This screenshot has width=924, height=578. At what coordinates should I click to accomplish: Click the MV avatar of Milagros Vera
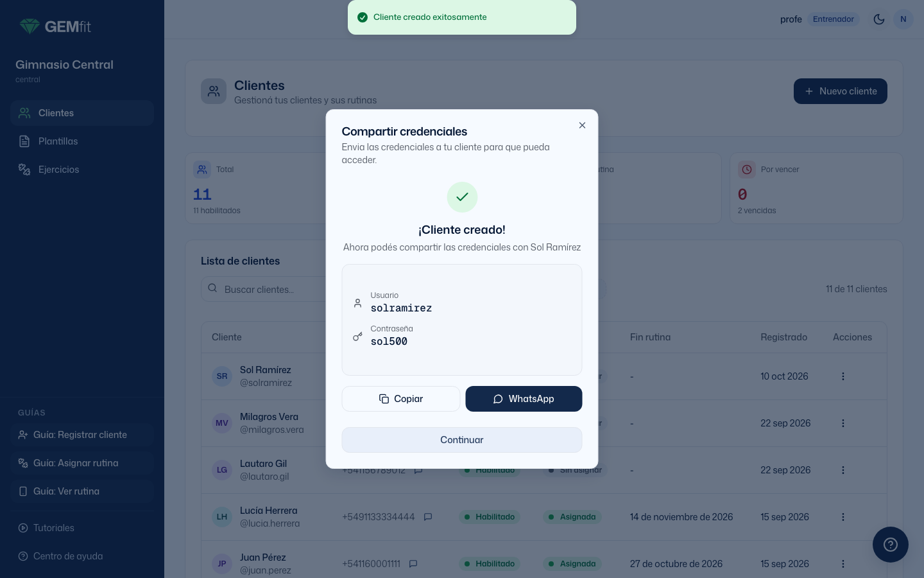(222, 423)
